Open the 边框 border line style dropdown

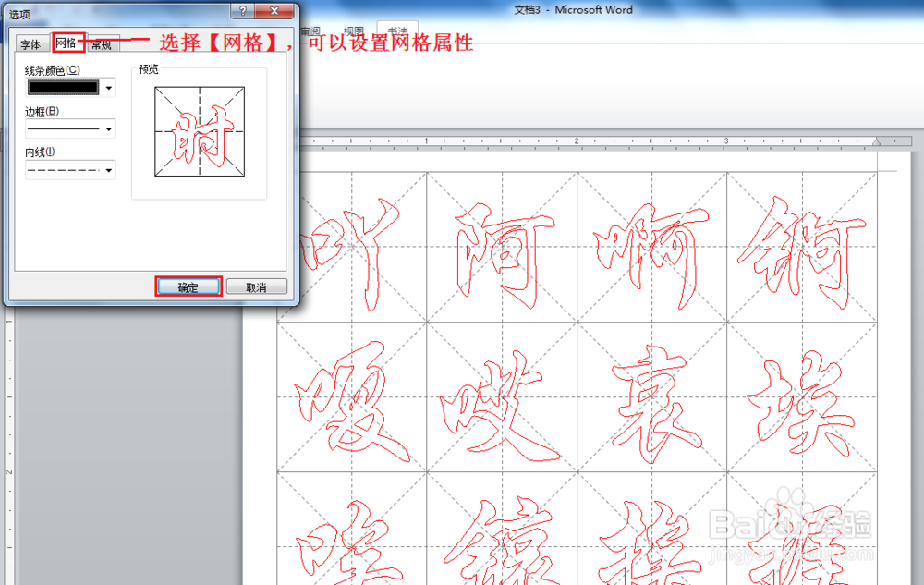109,128
